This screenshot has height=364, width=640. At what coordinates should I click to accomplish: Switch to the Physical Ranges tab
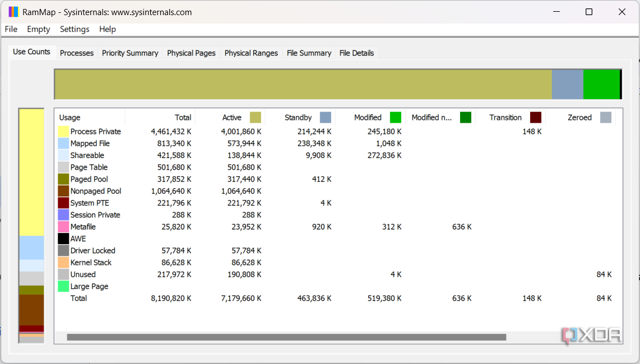pos(251,53)
